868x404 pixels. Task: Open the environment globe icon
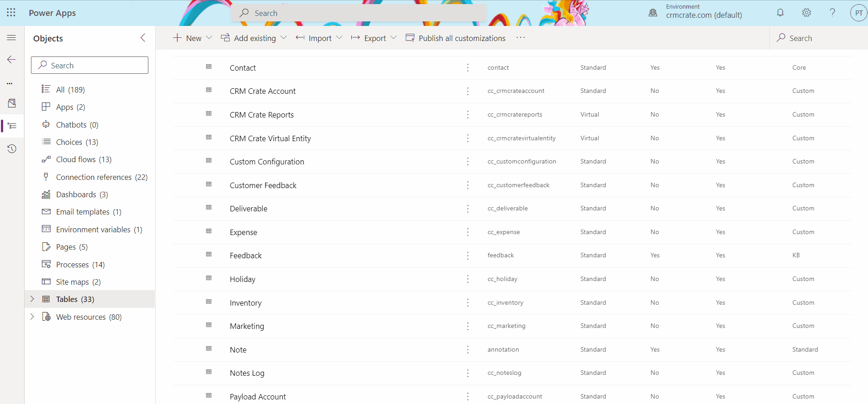click(653, 13)
